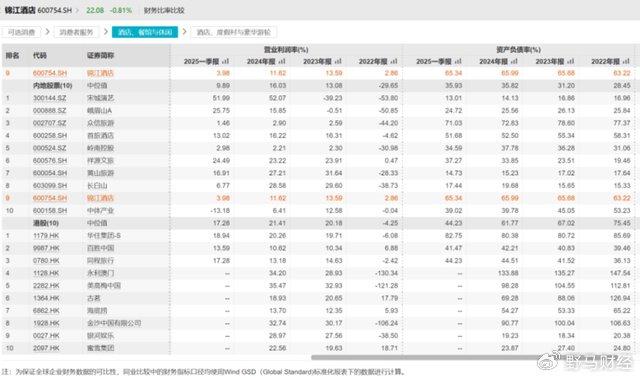Click code 600158.SH
This screenshot has height=378, width=640.
(50, 211)
